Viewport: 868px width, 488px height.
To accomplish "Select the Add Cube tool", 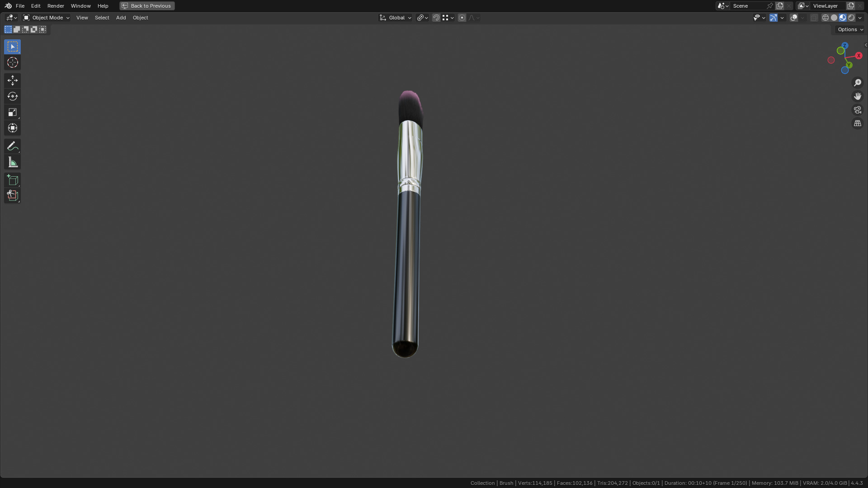I will [x=12, y=180].
